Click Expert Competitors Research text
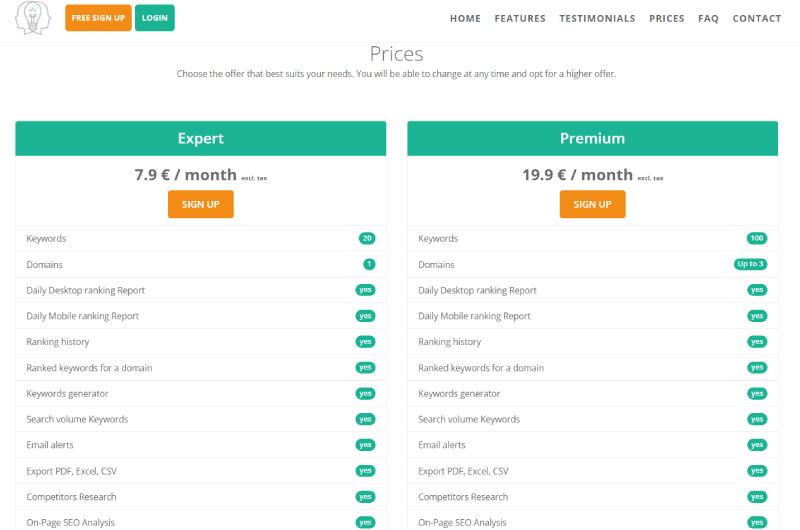This screenshot has width=800, height=530. click(x=71, y=497)
